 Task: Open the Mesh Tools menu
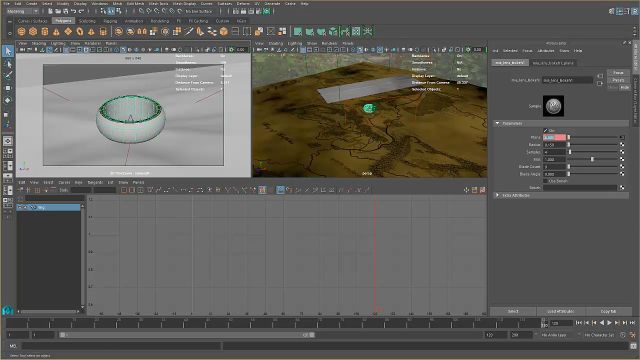click(158, 3)
